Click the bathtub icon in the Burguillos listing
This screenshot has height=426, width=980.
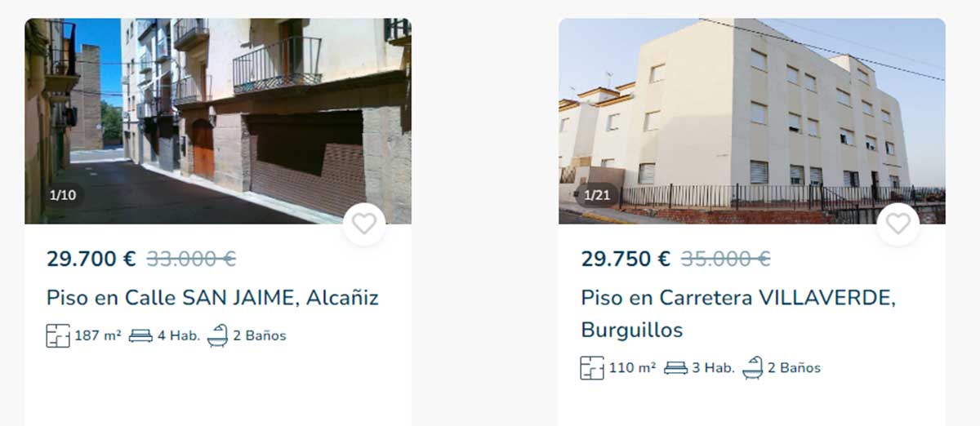pos(752,368)
